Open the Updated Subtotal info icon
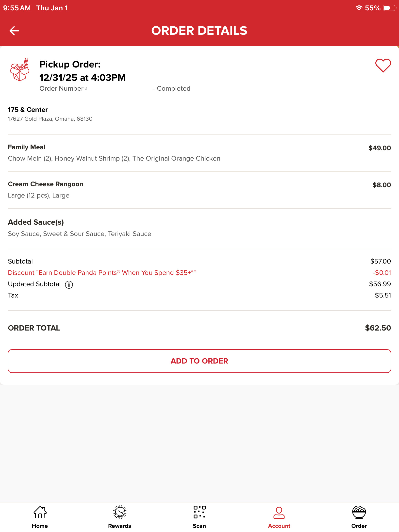 69,285
